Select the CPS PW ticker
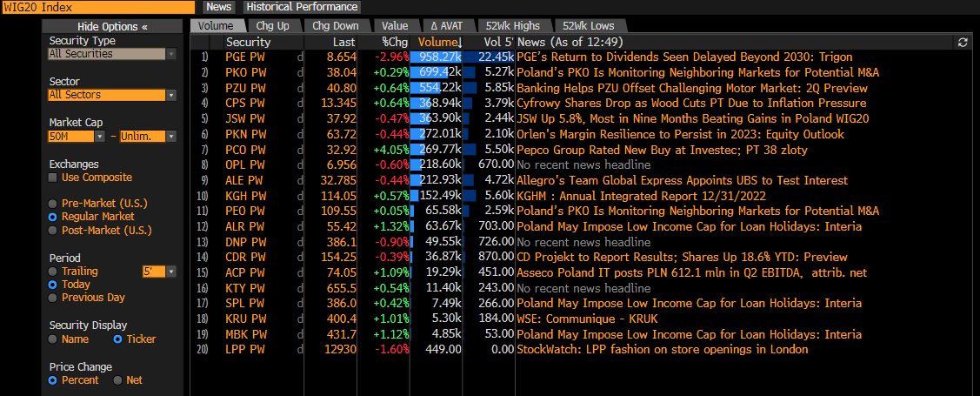The image size is (980, 396). click(245, 104)
